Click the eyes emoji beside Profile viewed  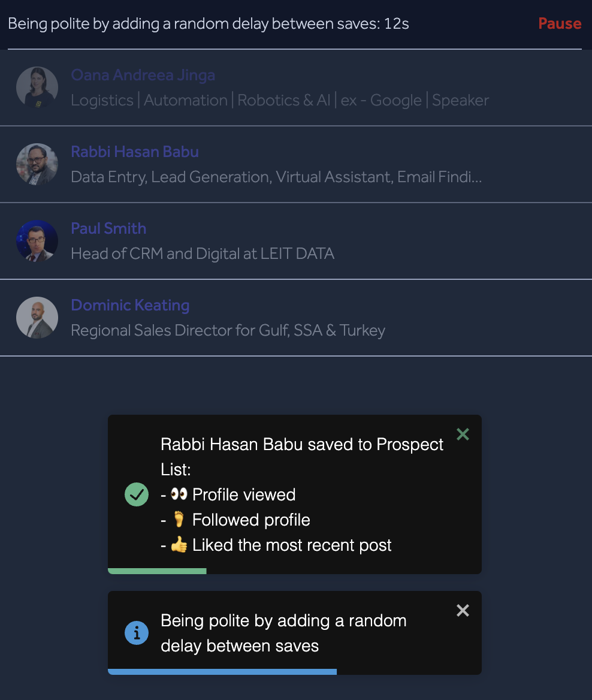click(x=179, y=494)
